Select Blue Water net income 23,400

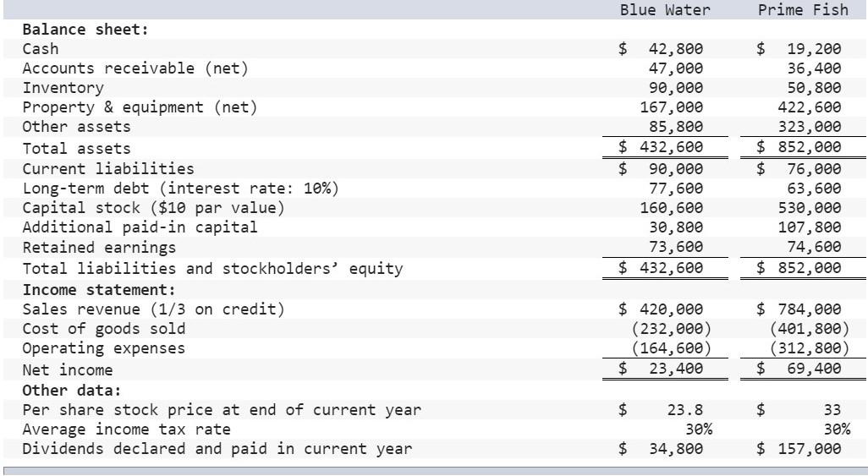click(676, 368)
